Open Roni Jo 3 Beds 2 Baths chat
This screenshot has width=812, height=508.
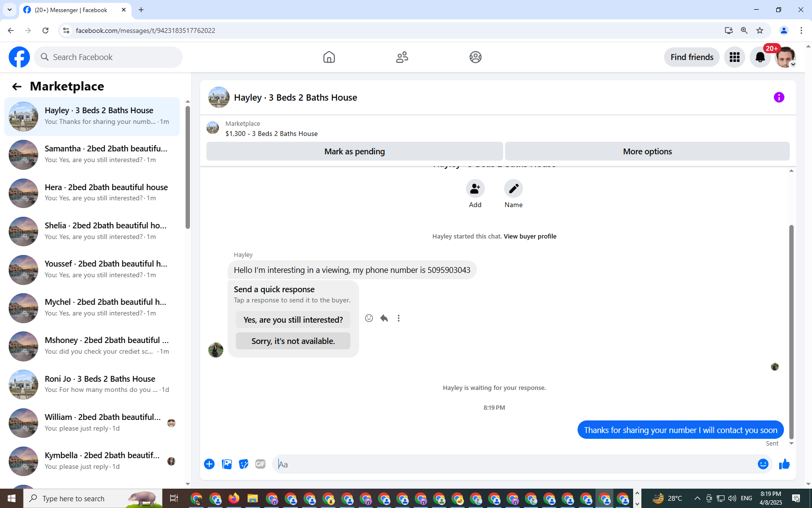[92, 385]
